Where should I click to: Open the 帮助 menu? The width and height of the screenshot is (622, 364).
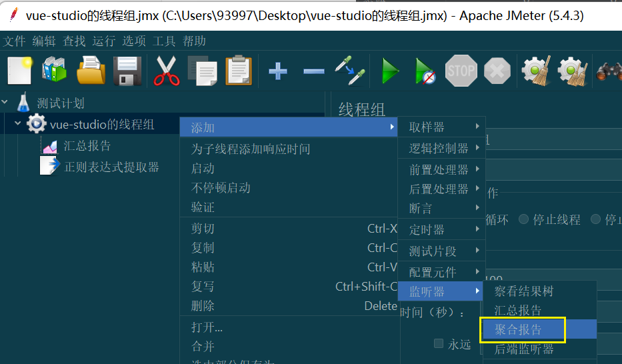pos(194,41)
